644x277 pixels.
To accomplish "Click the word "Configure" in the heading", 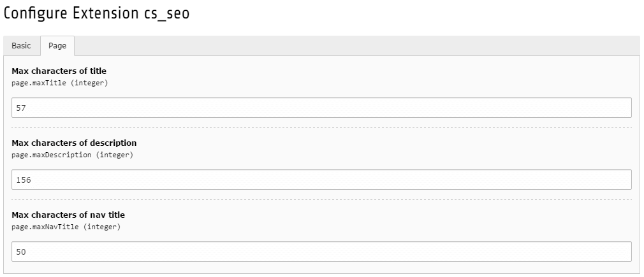I will pyautogui.click(x=31, y=14).
